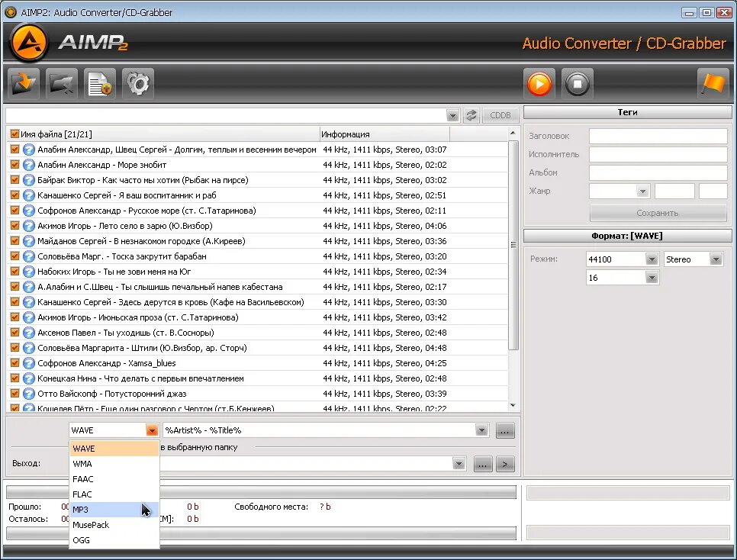Image resolution: width=737 pixels, height=560 pixels.
Task: Click info icon for Аксенов Павел track
Action: (x=29, y=333)
